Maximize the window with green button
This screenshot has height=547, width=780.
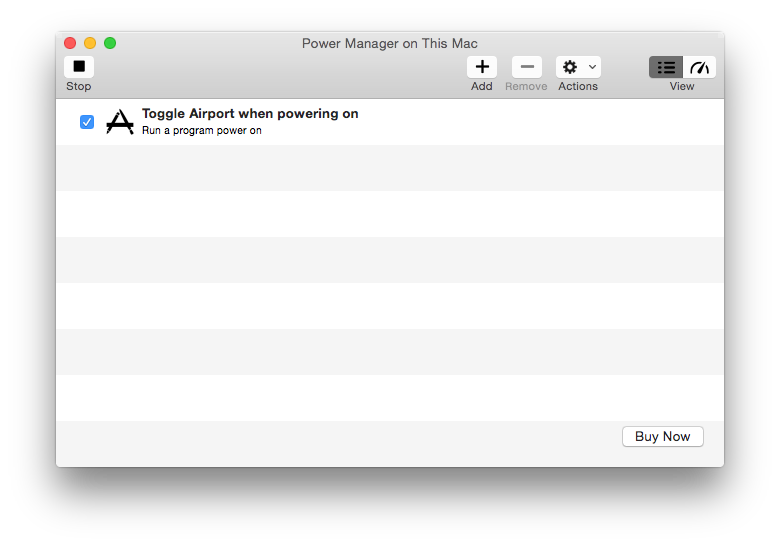tap(110, 43)
